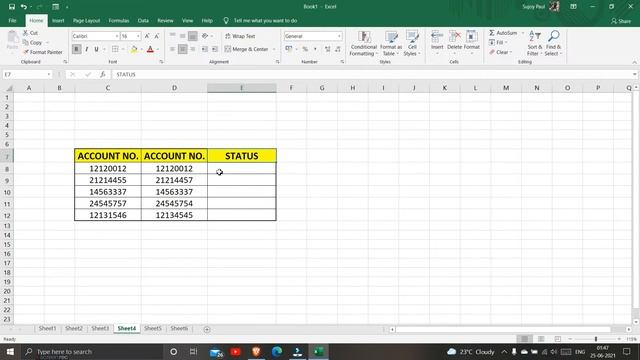640x360 pixels.
Task: Click the Cut scissors icon
Action: 26,33
